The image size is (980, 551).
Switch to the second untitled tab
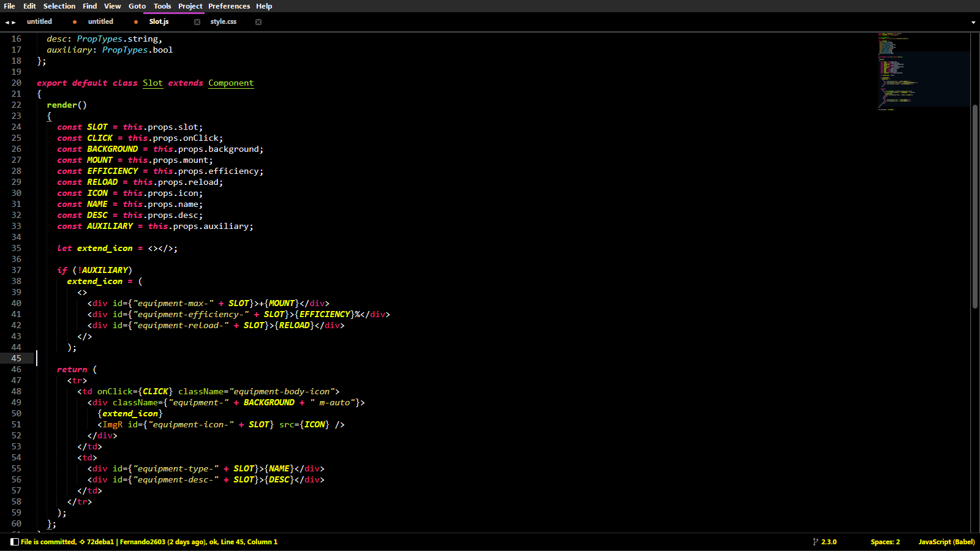(100, 21)
